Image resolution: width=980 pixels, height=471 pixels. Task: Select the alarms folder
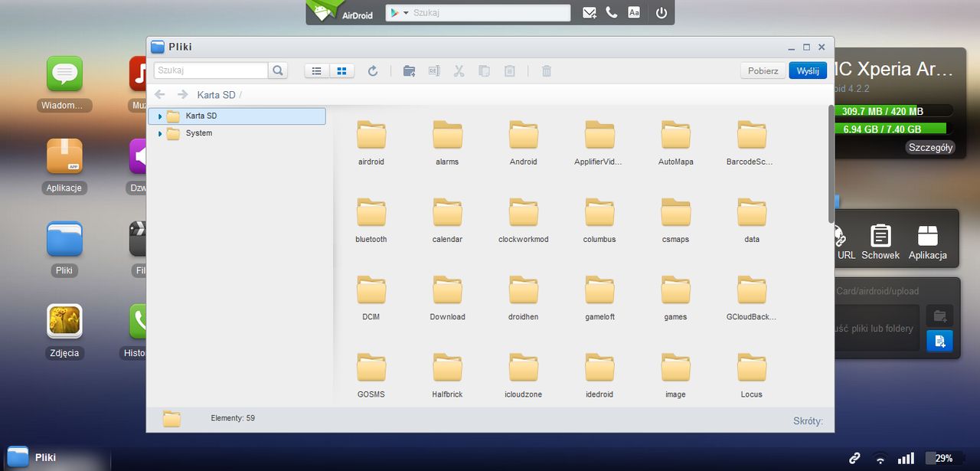click(x=447, y=142)
